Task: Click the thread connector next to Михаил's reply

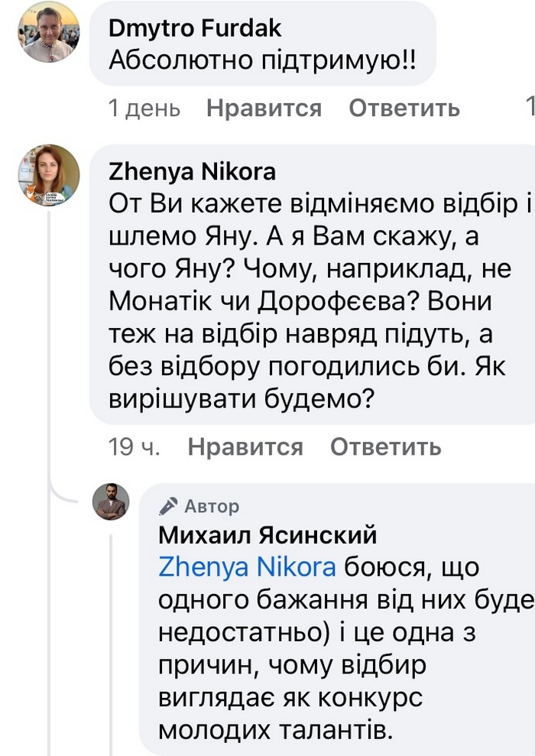Action: coord(109,650)
